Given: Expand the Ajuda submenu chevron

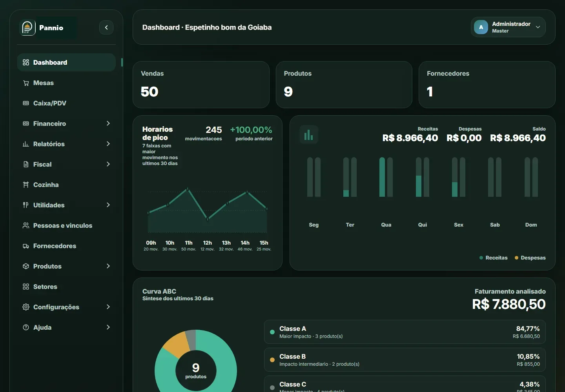Looking at the screenshot, I should [108, 327].
